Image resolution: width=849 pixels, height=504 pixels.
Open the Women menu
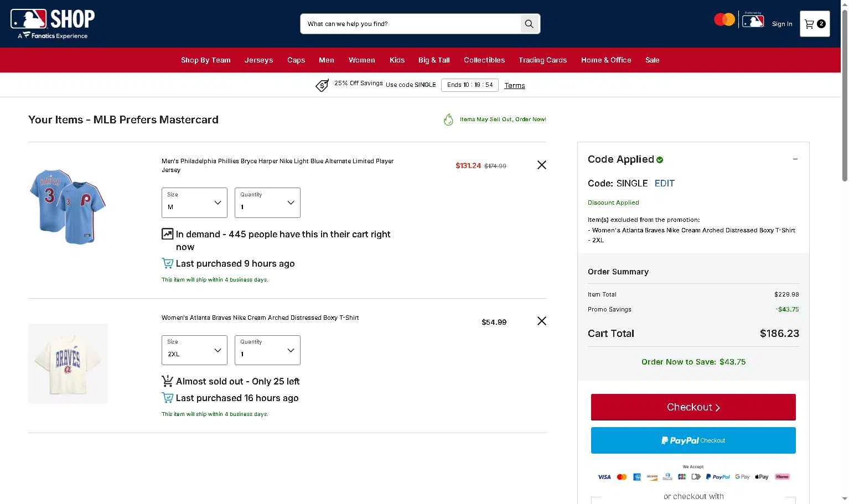click(362, 60)
